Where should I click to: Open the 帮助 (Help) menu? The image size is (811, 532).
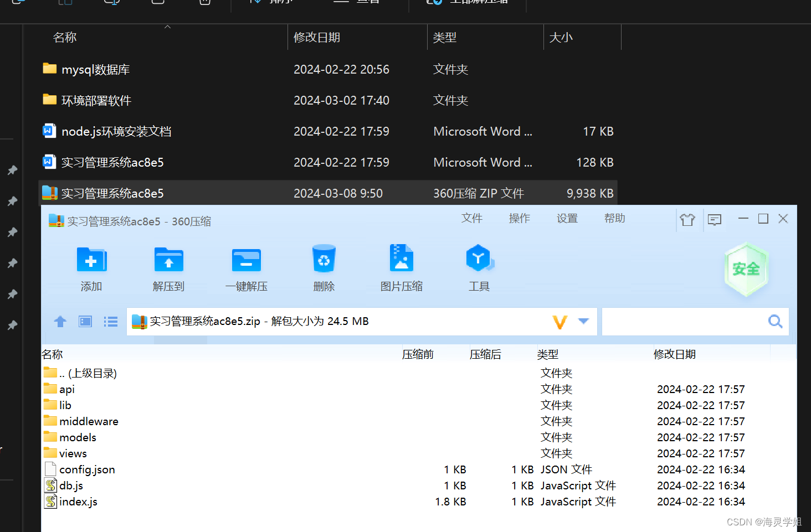pos(614,218)
